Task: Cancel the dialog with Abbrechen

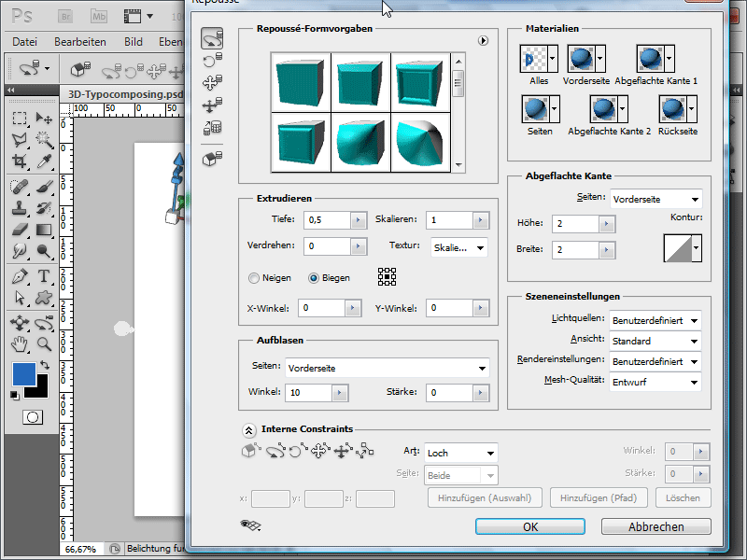Action: (x=656, y=526)
